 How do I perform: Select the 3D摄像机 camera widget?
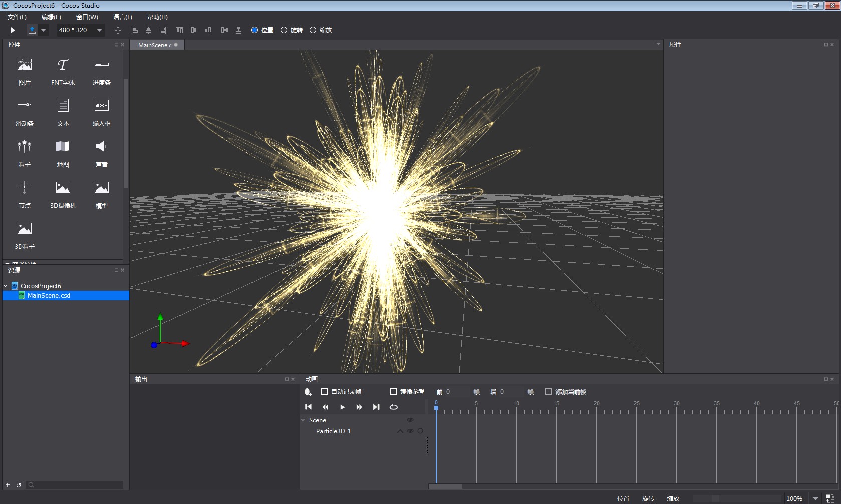tap(63, 195)
